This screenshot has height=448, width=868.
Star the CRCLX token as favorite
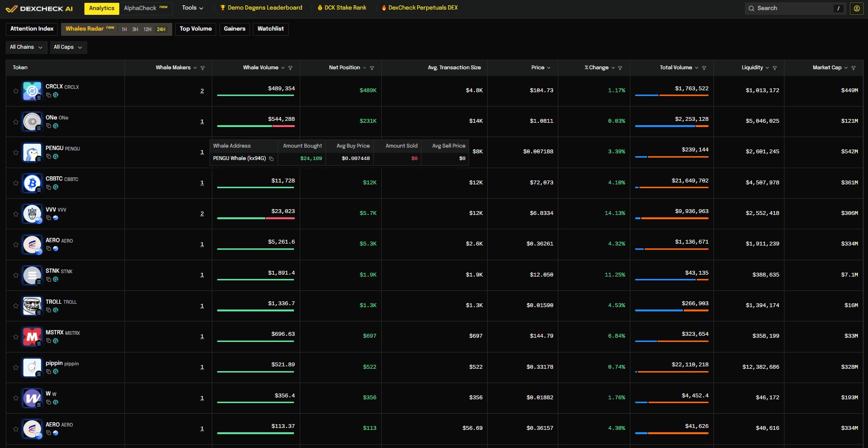(16, 91)
